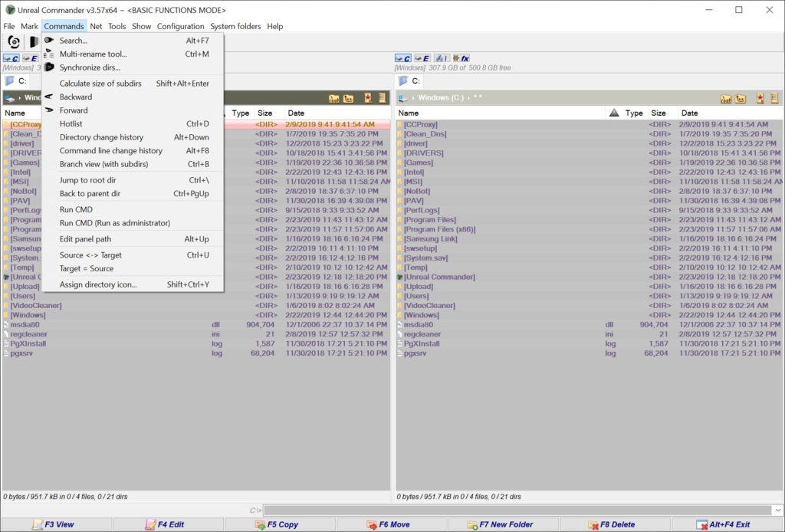Viewport: 785px width, 532px height.
Task: Open the network drive button in the right panel
Action: (x=441, y=58)
